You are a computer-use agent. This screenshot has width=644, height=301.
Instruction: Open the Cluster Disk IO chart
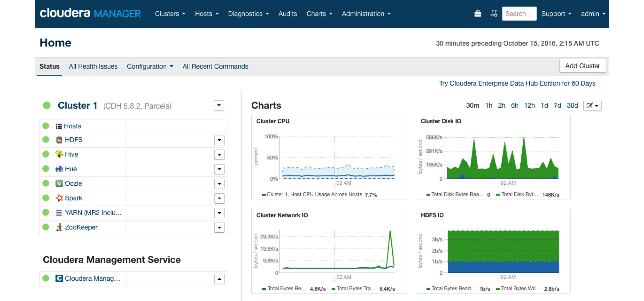click(x=493, y=157)
